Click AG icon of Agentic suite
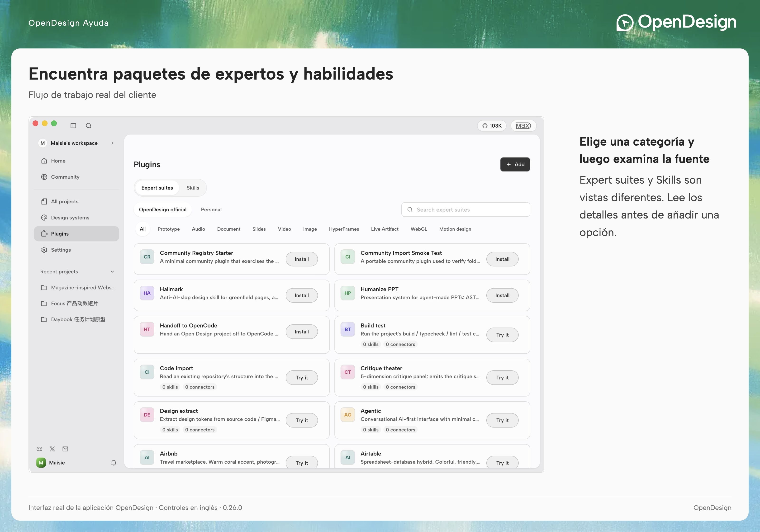The image size is (760, 532). click(x=347, y=415)
